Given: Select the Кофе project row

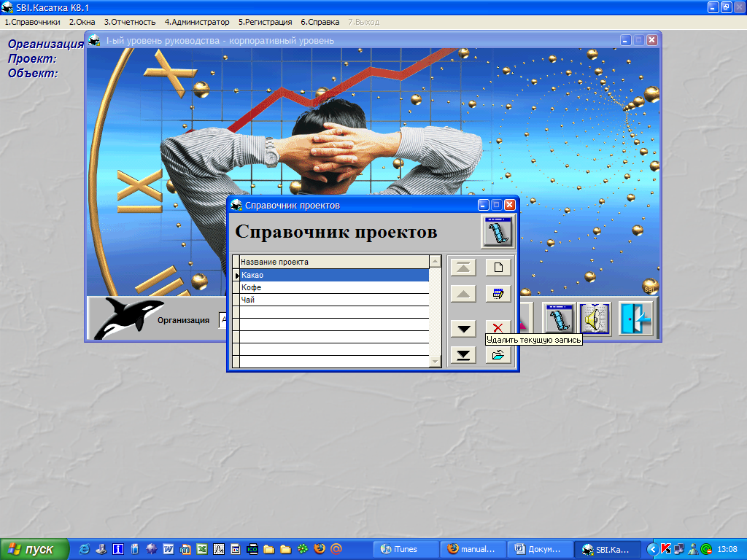Looking at the screenshot, I should pos(334,287).
